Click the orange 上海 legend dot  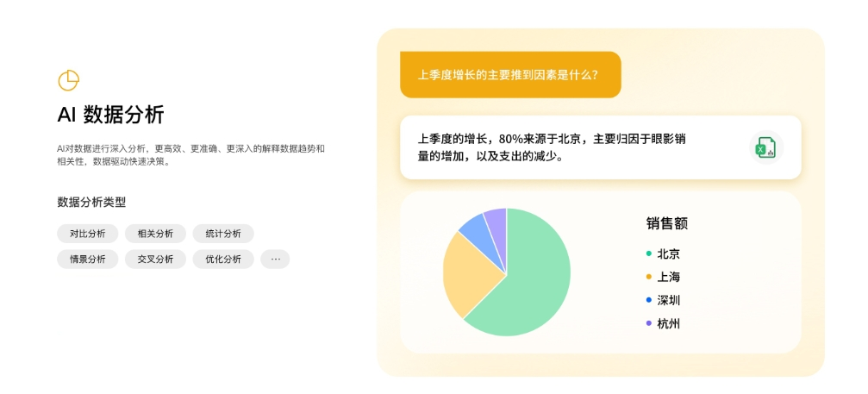click(649, 278)
